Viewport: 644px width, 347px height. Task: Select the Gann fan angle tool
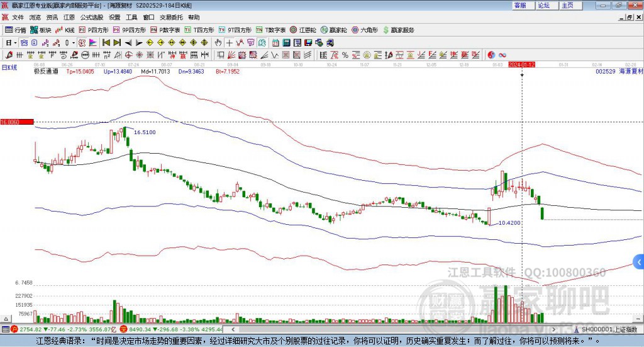click(x=231, y=55)
